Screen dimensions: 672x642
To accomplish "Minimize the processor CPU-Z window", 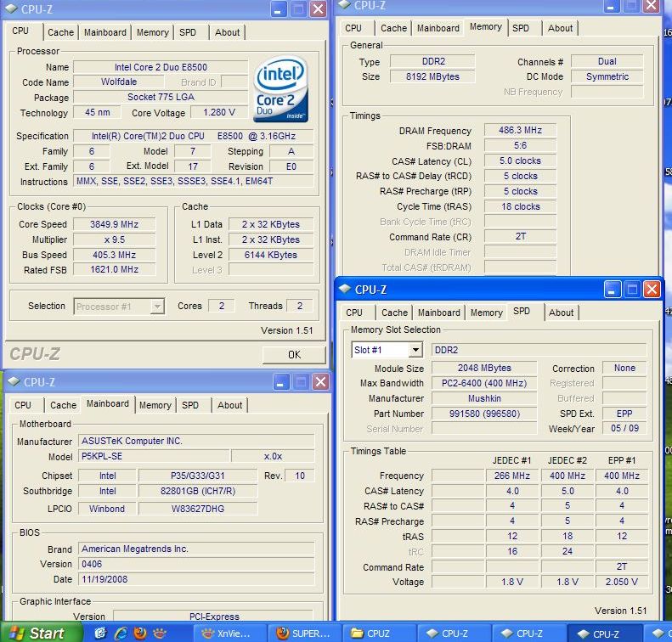I will click(x=279, y=9).
